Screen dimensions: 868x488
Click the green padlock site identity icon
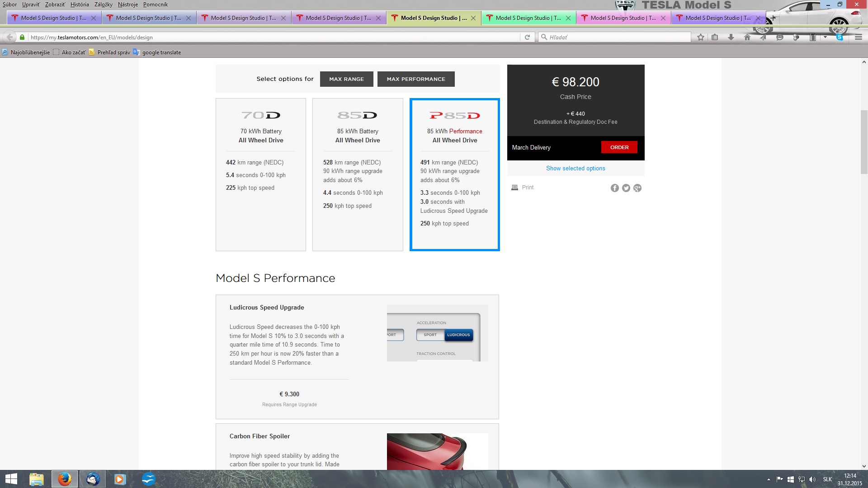click(x=22, y=37)
